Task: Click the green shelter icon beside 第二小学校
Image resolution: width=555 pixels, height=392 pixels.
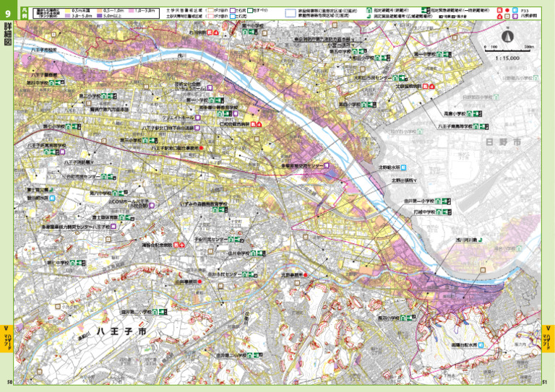Action: click(104, 96)
